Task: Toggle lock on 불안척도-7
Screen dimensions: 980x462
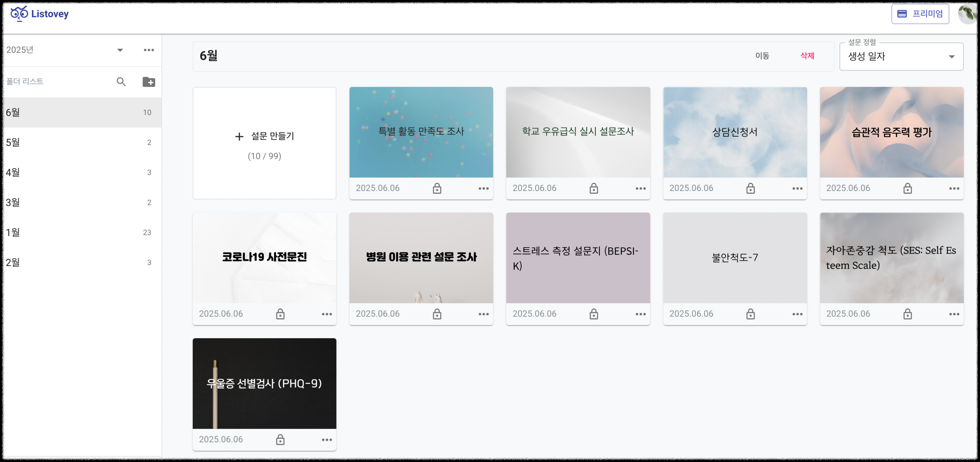Action: pos(751,314)
